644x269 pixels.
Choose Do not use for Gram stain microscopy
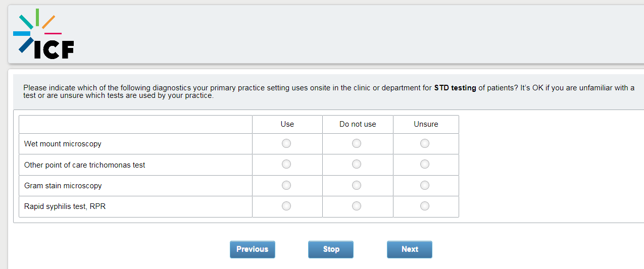coord(357,186)
